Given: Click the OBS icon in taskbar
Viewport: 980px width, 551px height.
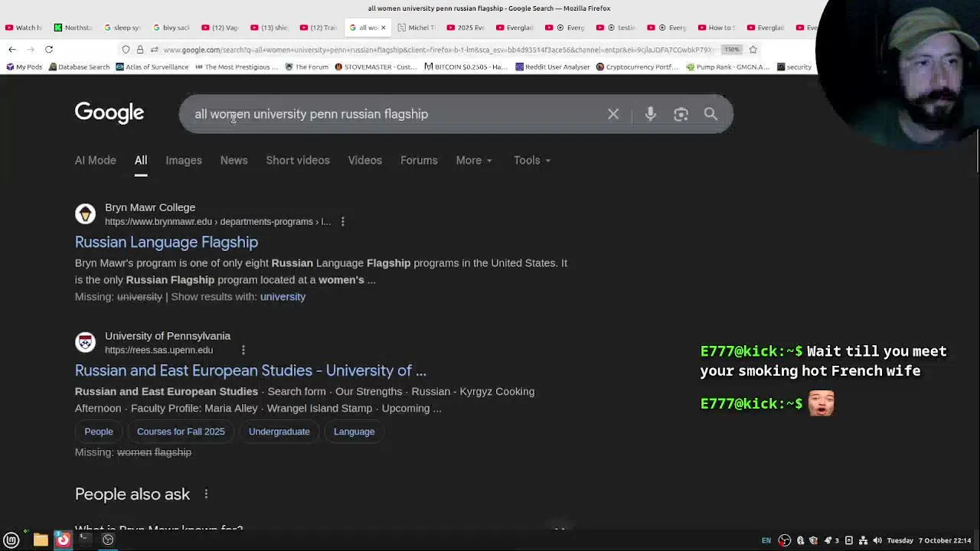Looking at the screenshot, I should pyautogui.click(x=108, y=540).
